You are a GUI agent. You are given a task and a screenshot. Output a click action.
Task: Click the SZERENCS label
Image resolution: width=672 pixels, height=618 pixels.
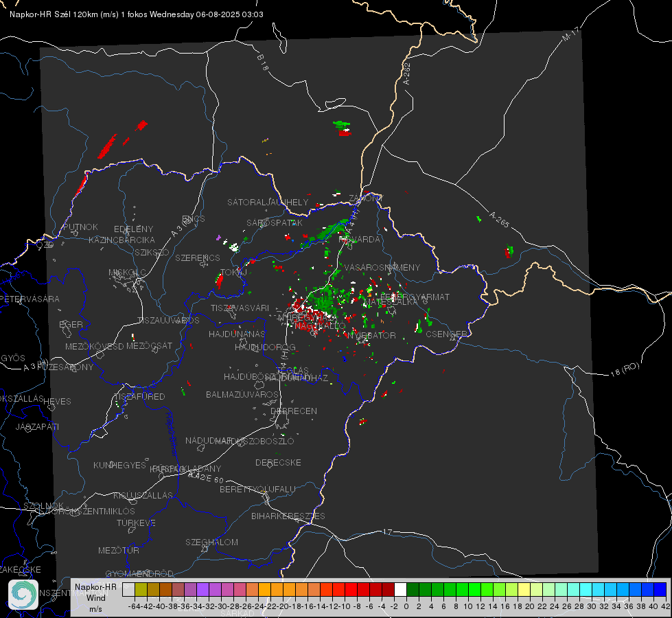pos(198,257)
